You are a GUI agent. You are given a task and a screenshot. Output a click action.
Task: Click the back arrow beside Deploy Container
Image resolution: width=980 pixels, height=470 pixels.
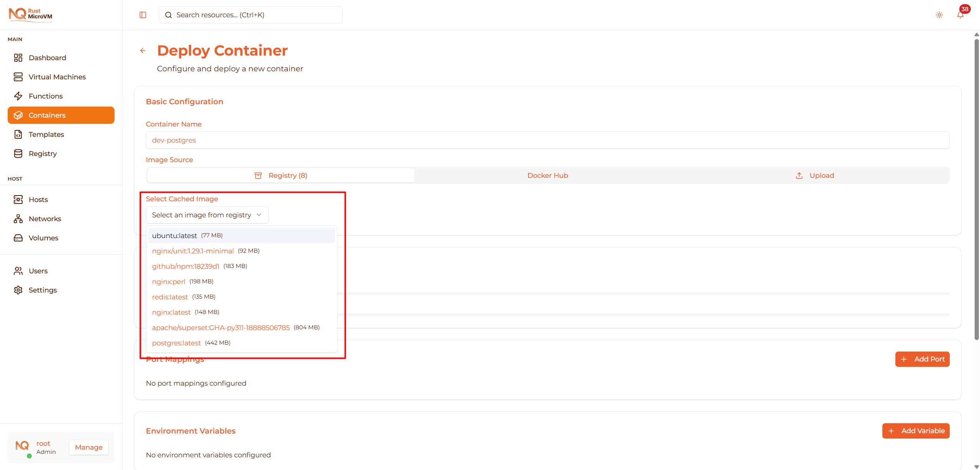point(143,51)
